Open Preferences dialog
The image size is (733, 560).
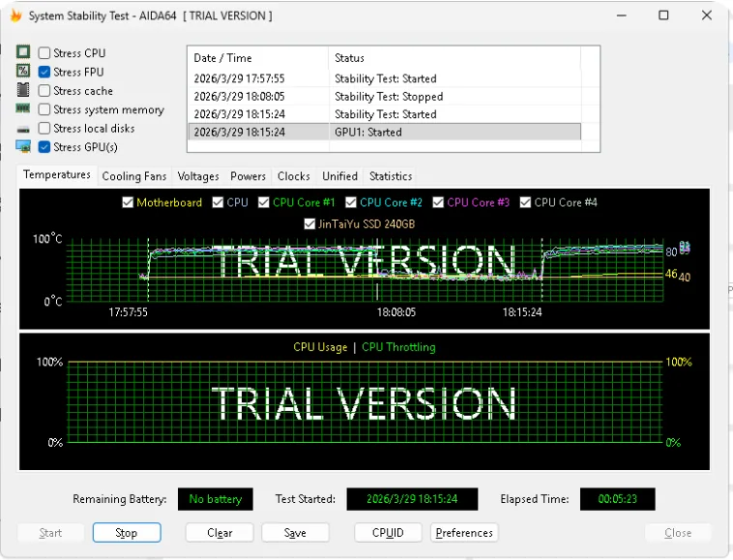point(464,532)
